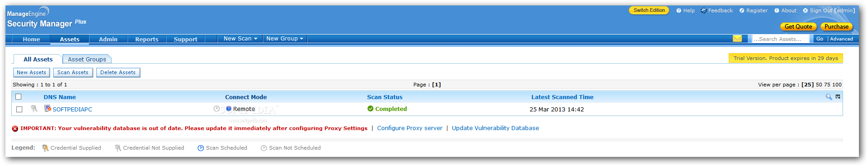Click the 'Completed' scan status text
Image resolution: width=868 pixels, height=166 pixels.
click(391, 109)
